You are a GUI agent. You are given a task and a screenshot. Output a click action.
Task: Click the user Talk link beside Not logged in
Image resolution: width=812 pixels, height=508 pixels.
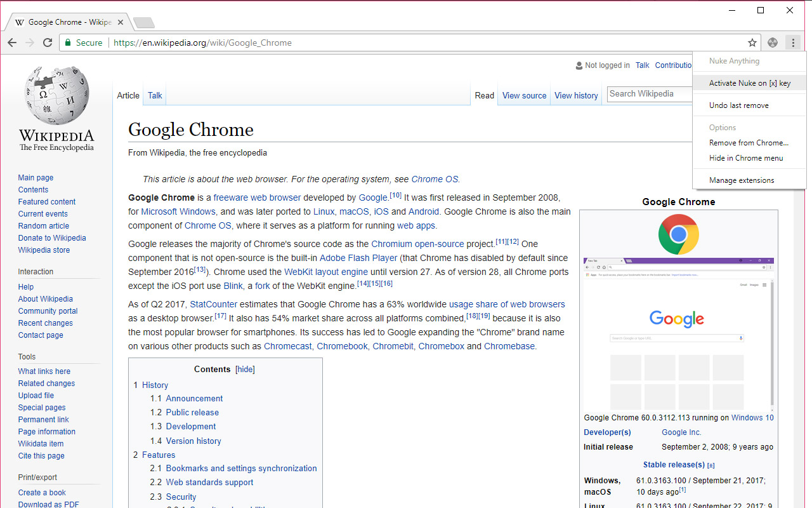coord(643,65)
